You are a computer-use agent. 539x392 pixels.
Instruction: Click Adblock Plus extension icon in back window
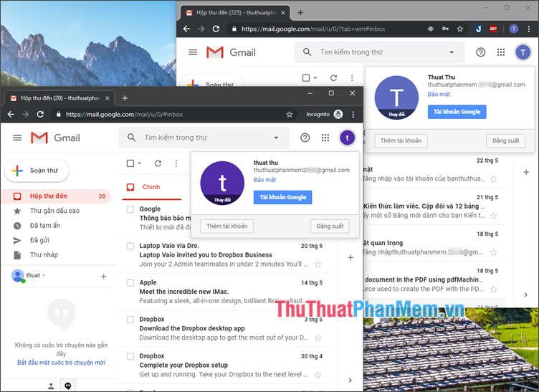pos(493,29)
